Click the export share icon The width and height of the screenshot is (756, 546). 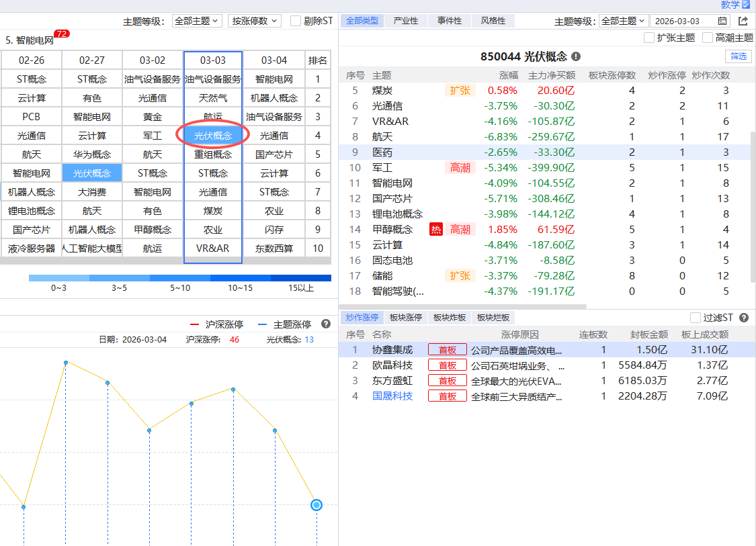(743, 21)
